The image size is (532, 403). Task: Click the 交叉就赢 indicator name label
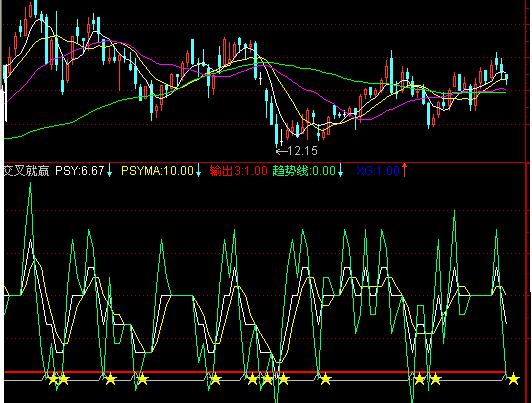(x=26, y=171)
